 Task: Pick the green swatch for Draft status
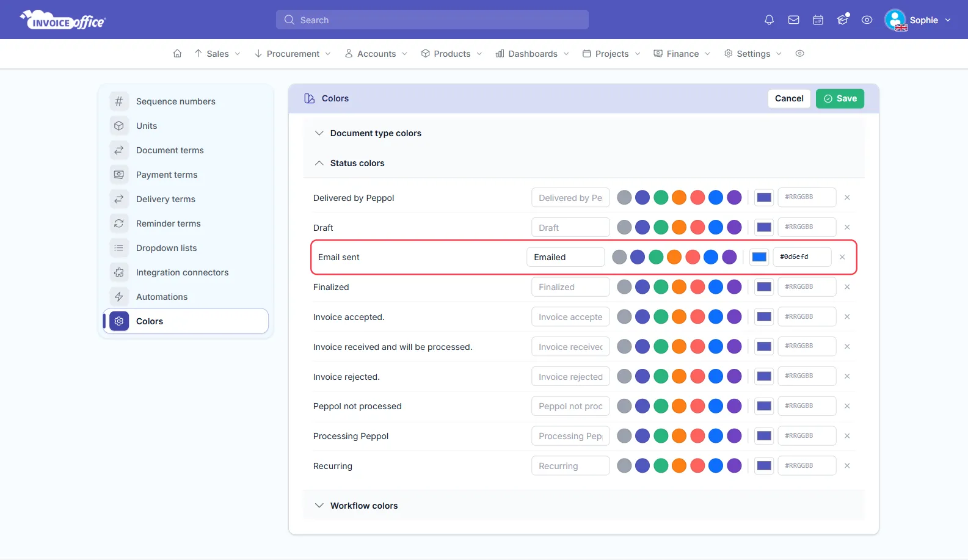tap(661, 227)
